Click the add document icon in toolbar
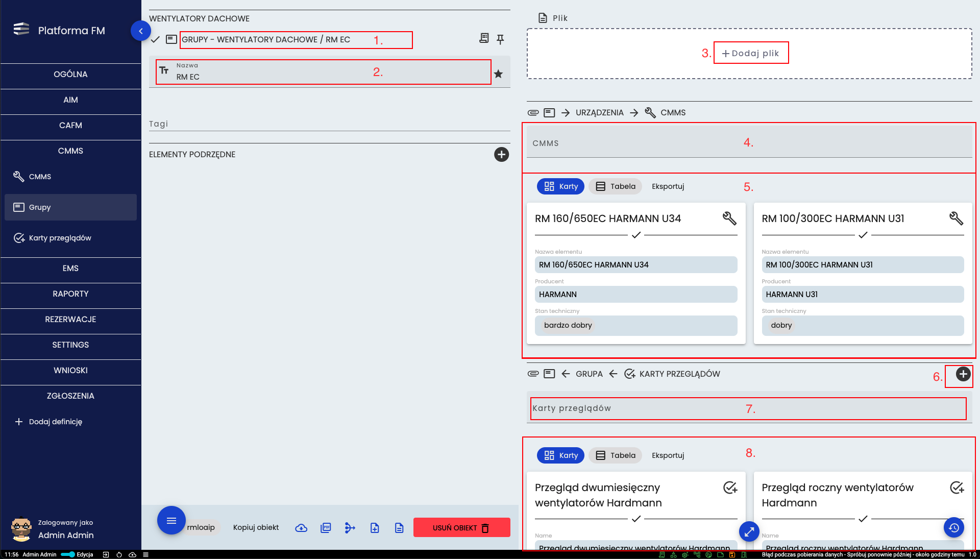The image size is (980, 559). coord(375,528)
